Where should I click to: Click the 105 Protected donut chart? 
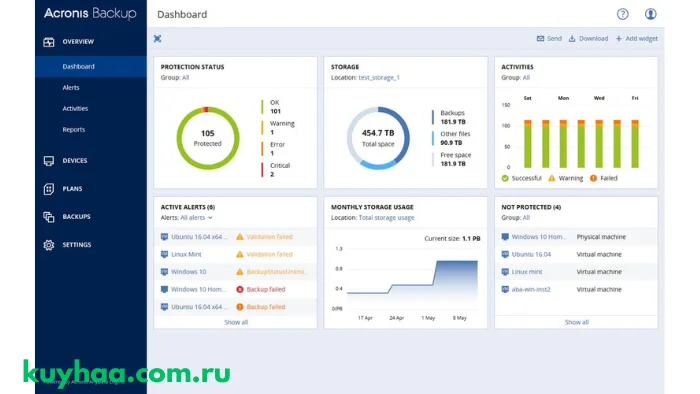[208, 138]
